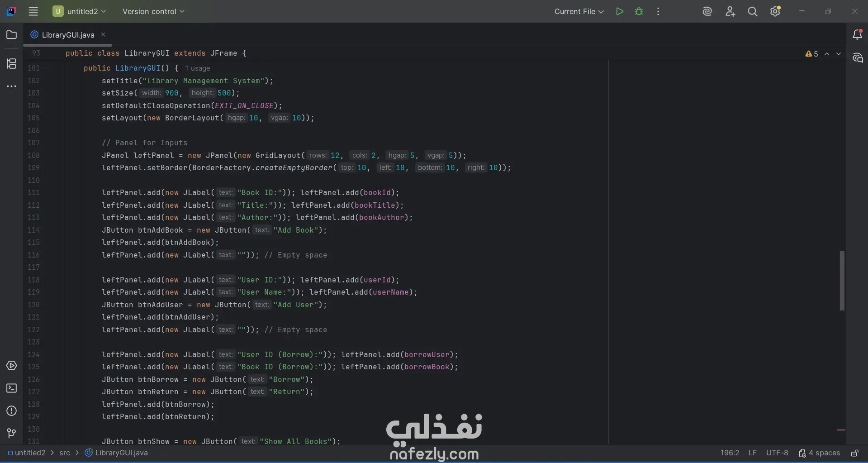Open the Notifications bell icon
Screen dimensions: 868x463
coord(857,34)
